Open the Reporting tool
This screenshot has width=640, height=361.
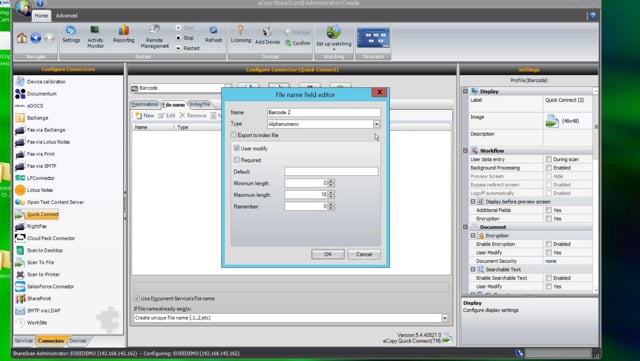point(124,35)
